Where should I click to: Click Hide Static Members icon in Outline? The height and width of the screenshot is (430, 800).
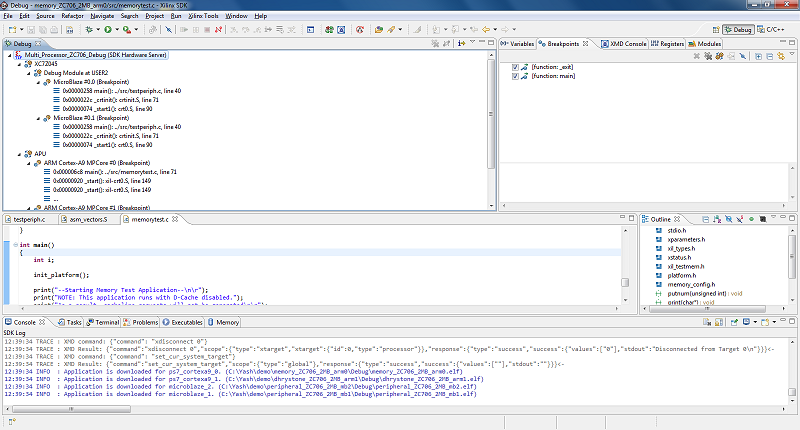[x=739, y=219]
